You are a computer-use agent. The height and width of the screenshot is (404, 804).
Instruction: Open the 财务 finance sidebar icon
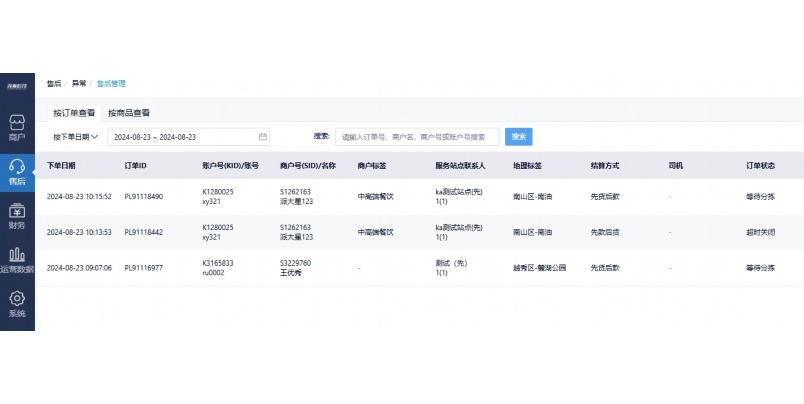(16, 214)
